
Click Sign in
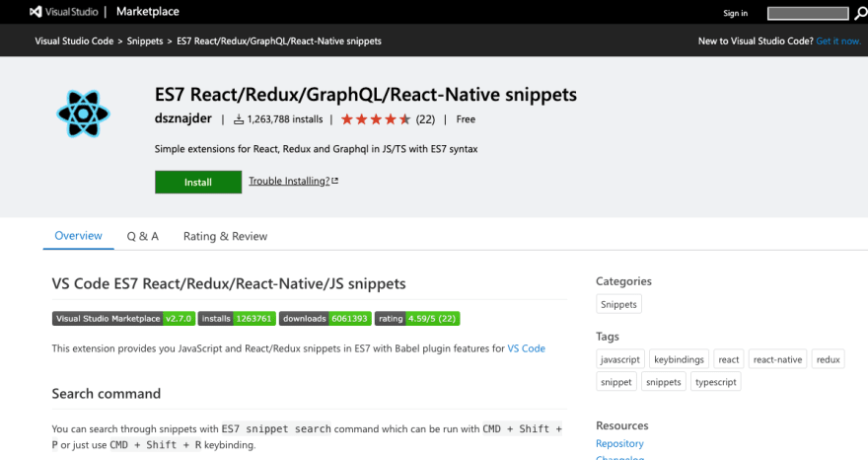(735, 13)
